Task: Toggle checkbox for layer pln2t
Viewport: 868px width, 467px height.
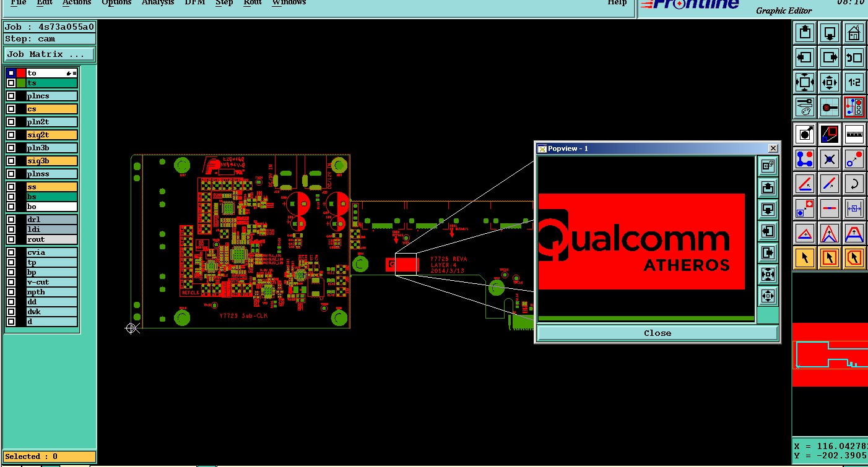Action: (11, 122)
